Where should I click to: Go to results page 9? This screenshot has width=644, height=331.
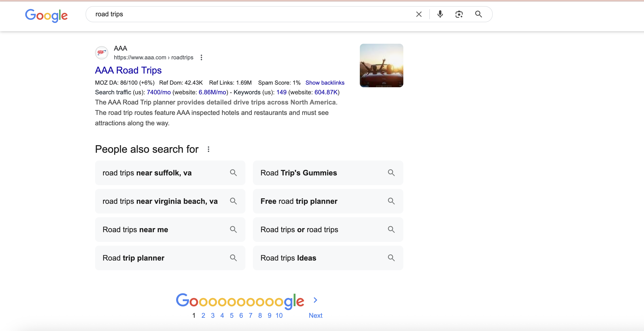click(x=269, y=315)
